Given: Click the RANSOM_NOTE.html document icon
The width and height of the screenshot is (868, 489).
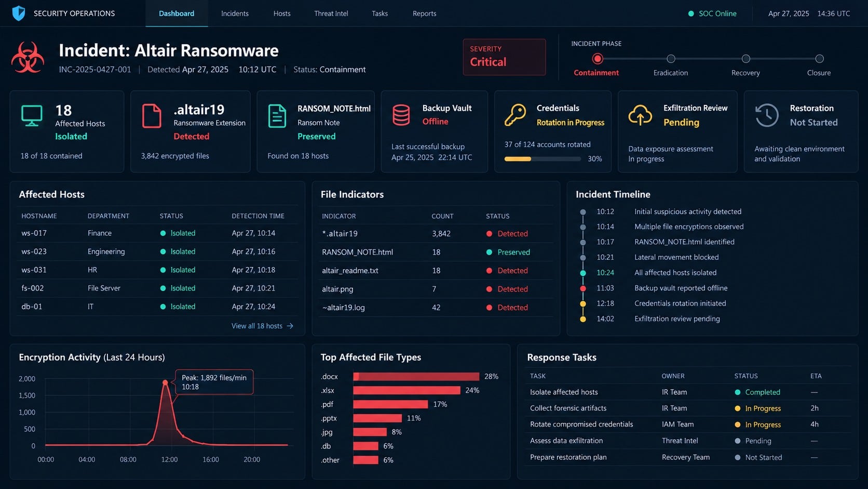Looking at the screenshot, I should point(277,116).
